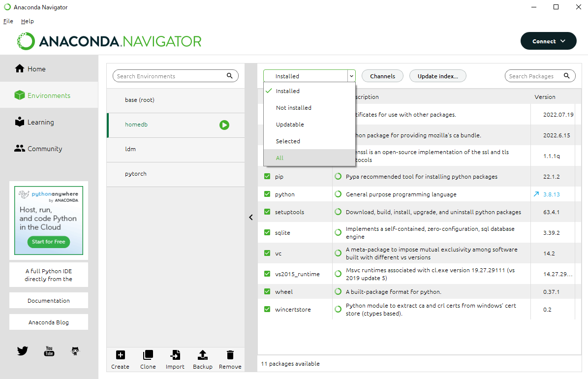Open the Documentation link
Image resolution: width=588 pixels, height=379 pixels.
[49, 301]
